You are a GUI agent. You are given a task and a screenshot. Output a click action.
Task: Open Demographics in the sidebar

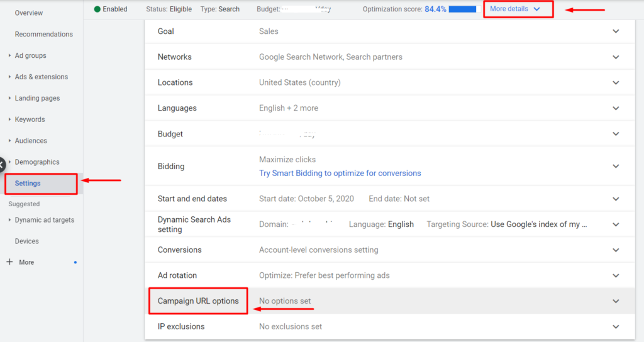point(37,162)
